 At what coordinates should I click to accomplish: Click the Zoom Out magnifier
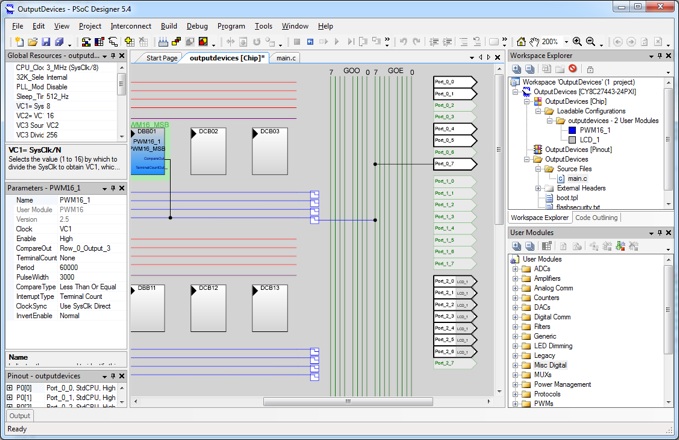(x=590, y=42)
